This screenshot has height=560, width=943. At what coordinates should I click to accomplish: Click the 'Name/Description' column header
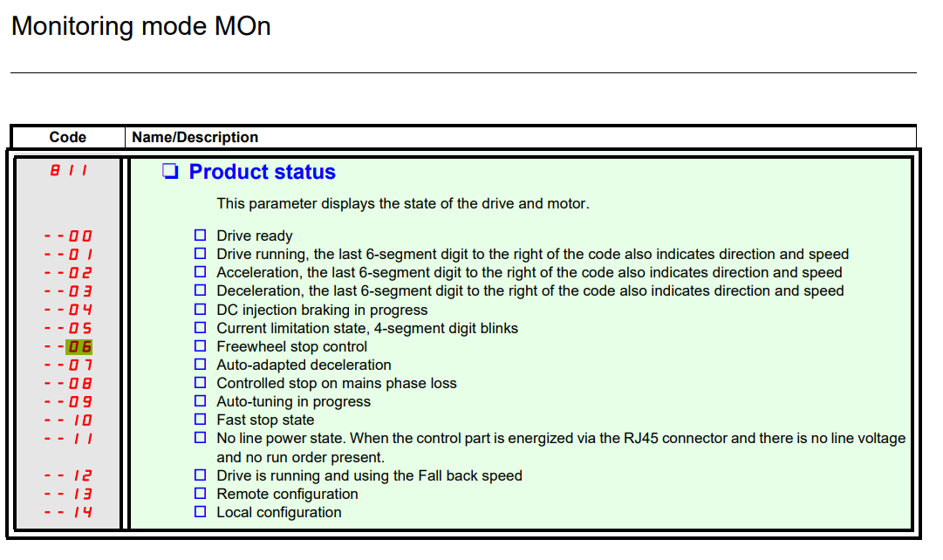[x=195, y=137]
